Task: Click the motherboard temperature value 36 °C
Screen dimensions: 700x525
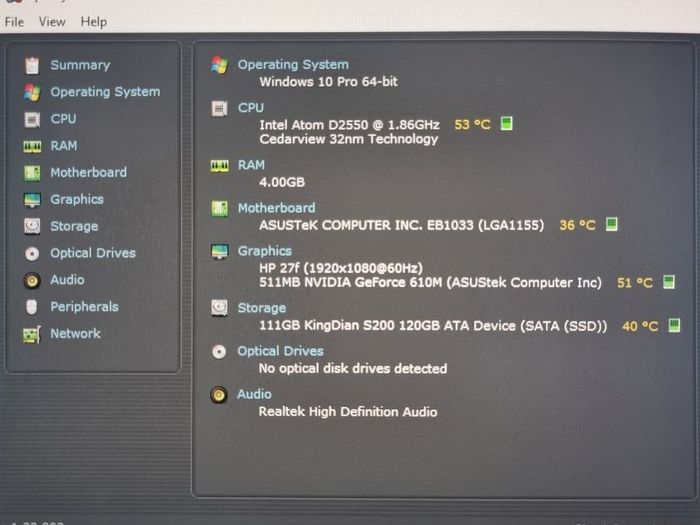Action: tap(578, 225)
